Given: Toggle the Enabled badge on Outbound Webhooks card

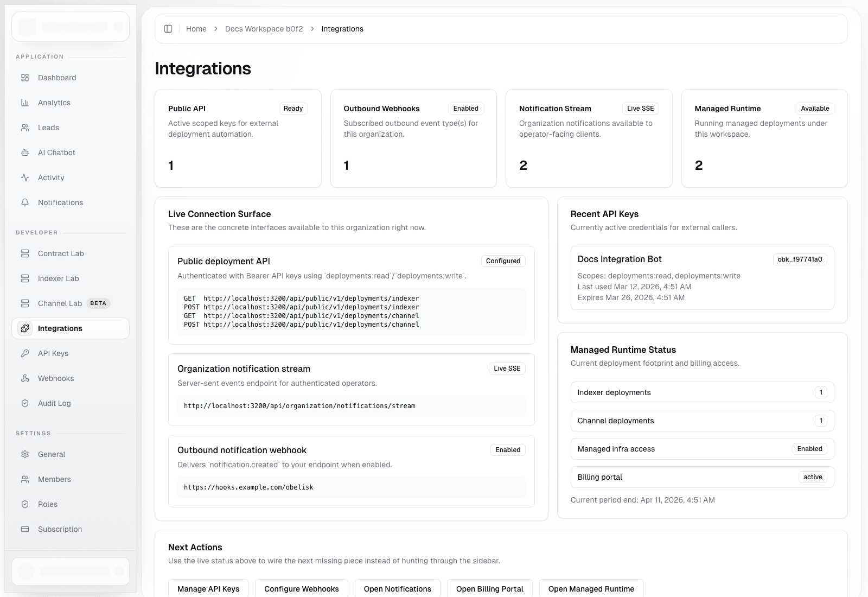Looking at the screenshot, I should tap(465, 109).
